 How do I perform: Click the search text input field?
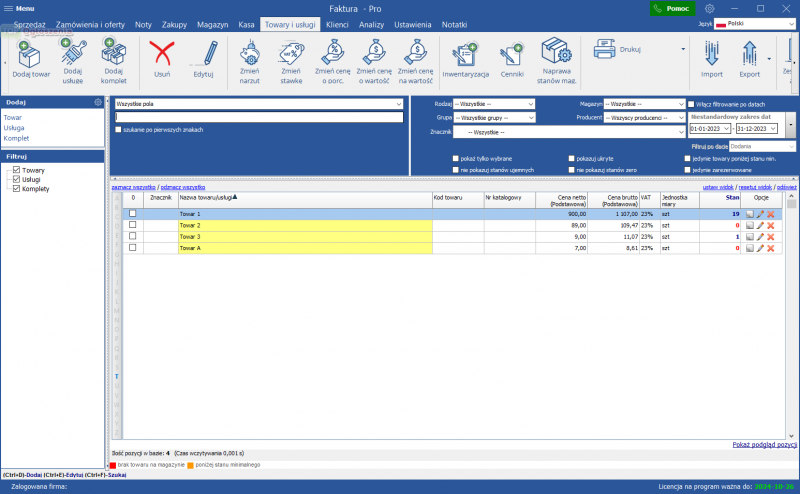point(258,117)
